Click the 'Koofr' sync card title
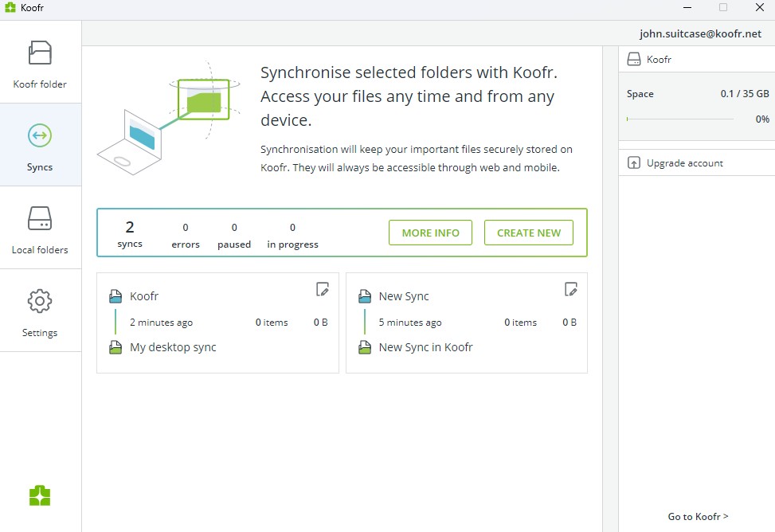This screenshot has height=532, width=775. click(144, 296)
